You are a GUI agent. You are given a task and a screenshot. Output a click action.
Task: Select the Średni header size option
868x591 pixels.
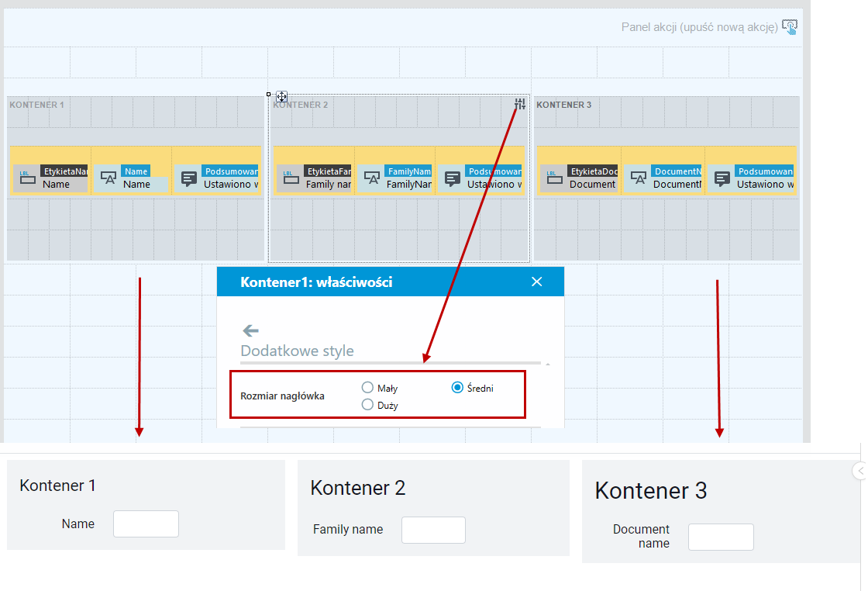point(457,387)
